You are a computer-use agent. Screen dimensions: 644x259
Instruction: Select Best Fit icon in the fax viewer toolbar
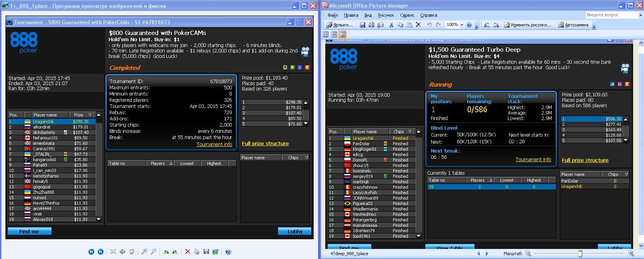[113, 252]
